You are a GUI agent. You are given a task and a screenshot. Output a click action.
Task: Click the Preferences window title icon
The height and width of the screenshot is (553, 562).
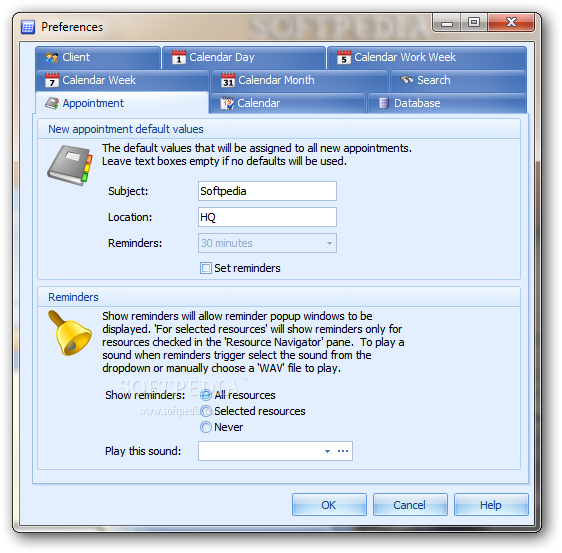28,27
